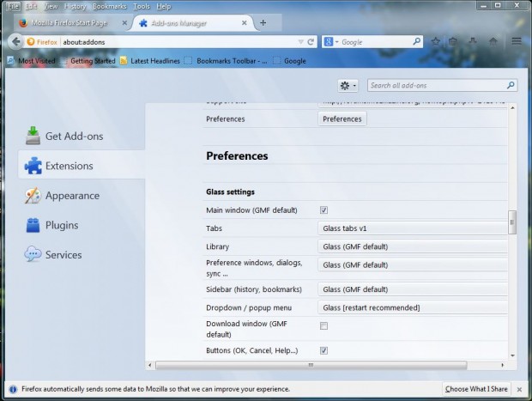Open the History menu
Screen dimensions: 532x401
coord(75,6)
